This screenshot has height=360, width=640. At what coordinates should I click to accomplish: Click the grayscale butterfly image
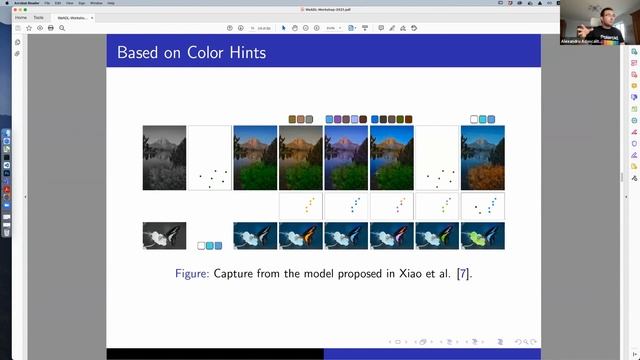164,236
